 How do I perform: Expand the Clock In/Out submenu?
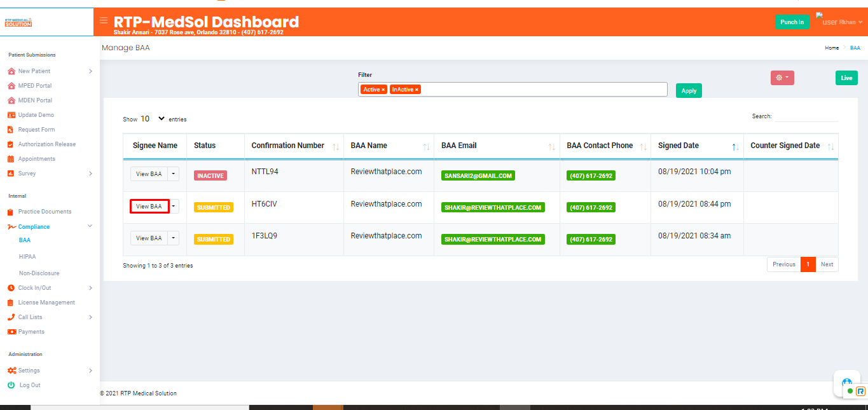pos(90,288)
